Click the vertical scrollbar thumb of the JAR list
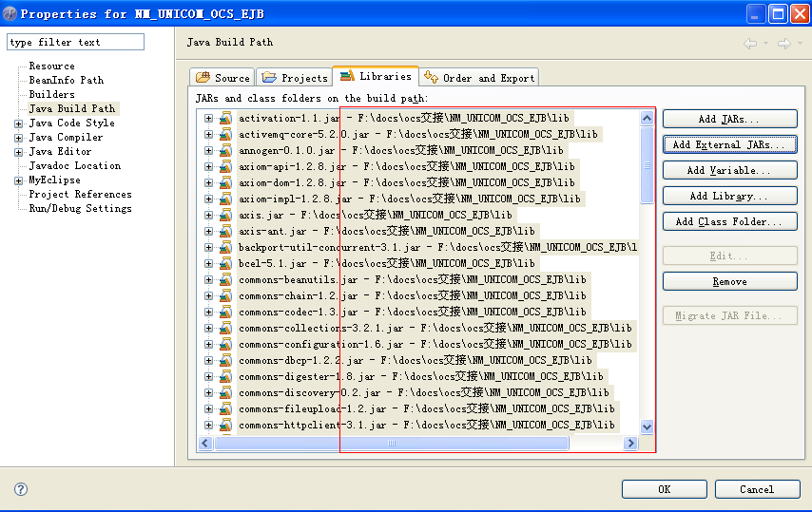 (x=647, y=165)
